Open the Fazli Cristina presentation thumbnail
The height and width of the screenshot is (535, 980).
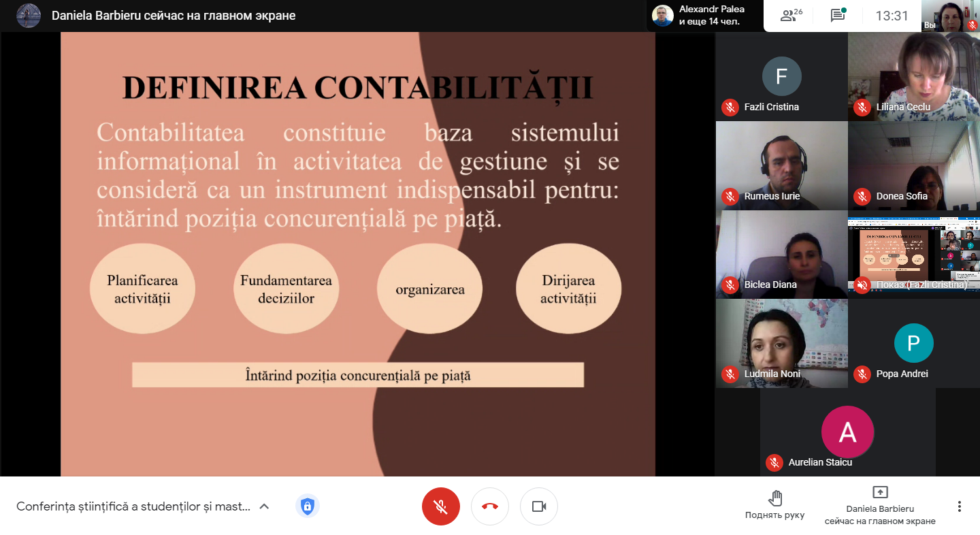(913, 253)
